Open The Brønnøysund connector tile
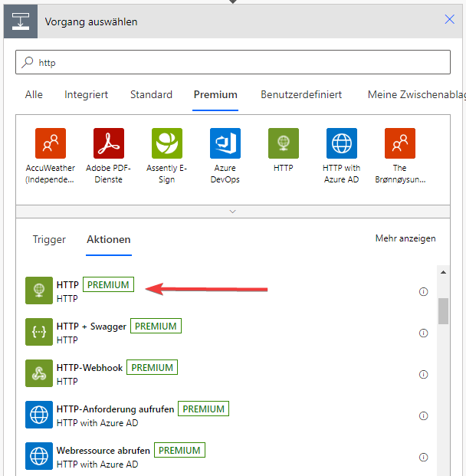This screenshot has width=466, height=476. coord(400,143)
